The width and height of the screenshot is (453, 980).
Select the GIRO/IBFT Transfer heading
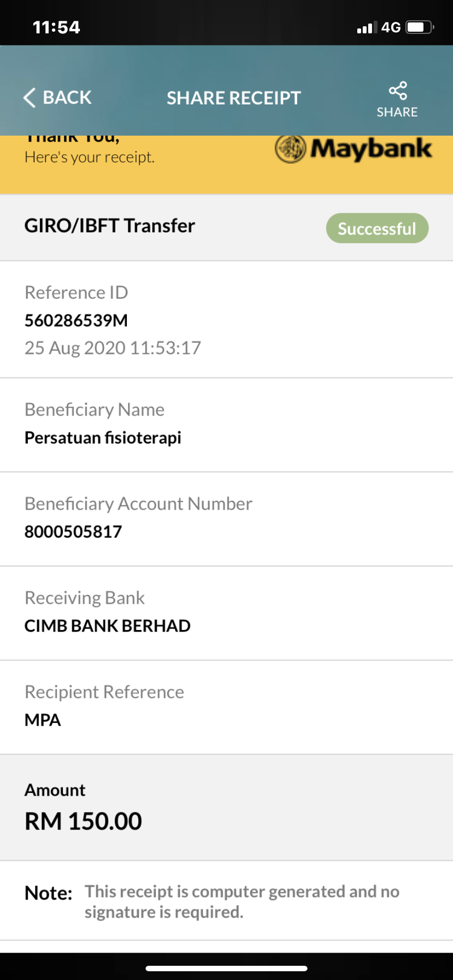pos(109,226)
